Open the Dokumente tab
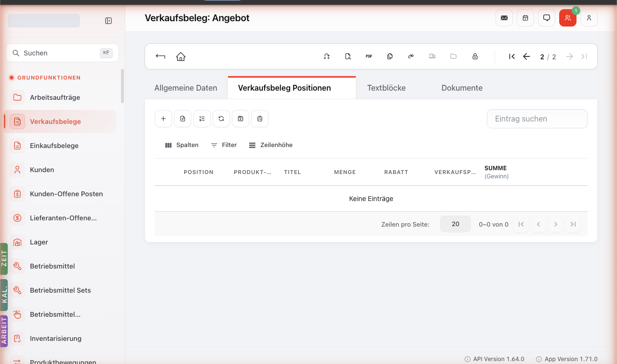Screen dimensions: 617x364 (x=462, y=88)
